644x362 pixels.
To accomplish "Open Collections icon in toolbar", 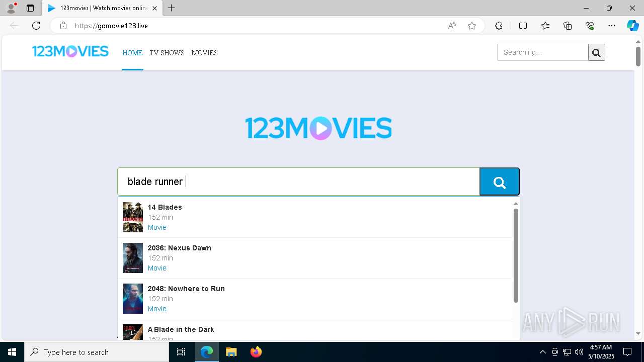I will [x=568, y=26].
